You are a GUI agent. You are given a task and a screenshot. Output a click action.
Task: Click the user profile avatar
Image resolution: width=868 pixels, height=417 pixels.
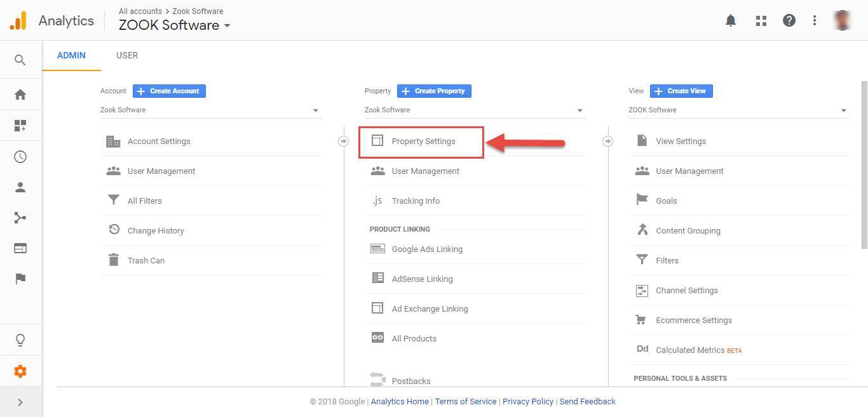point(843,20)
